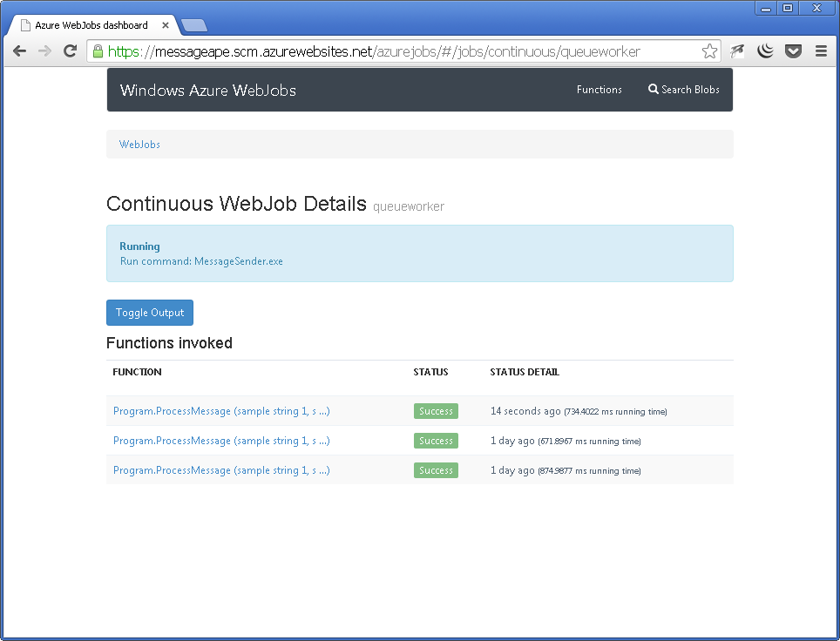Click the browser forward arrow

[44, 51]
